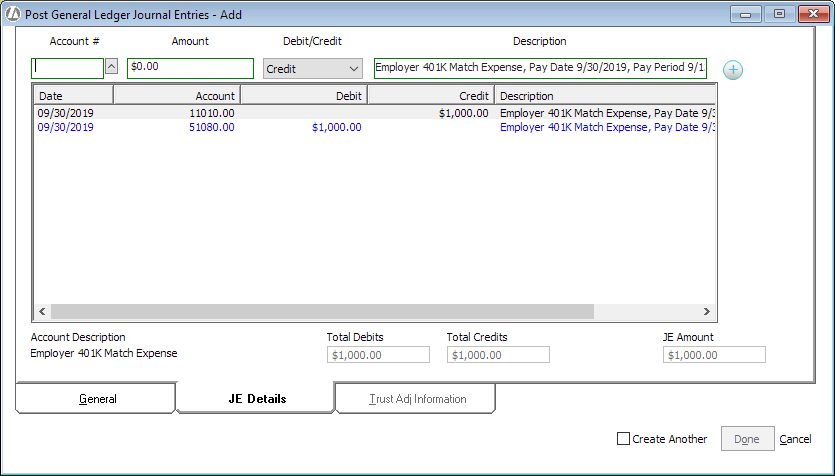This screenshot has height=476, width=835.
Task: Click the Description text field
Action: pyautogui.click(x=540, y=68)
